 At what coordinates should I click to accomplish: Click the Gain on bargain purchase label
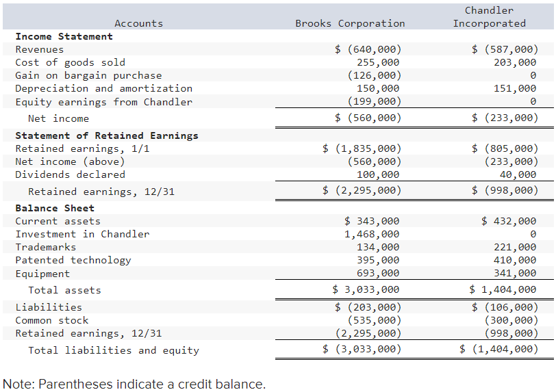pos(88,75)
